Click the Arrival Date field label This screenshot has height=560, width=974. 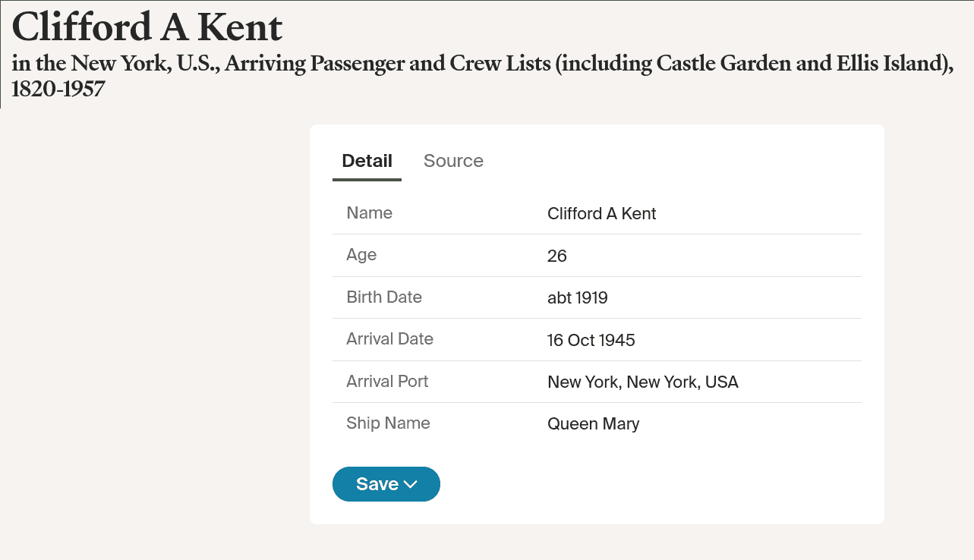389,339
